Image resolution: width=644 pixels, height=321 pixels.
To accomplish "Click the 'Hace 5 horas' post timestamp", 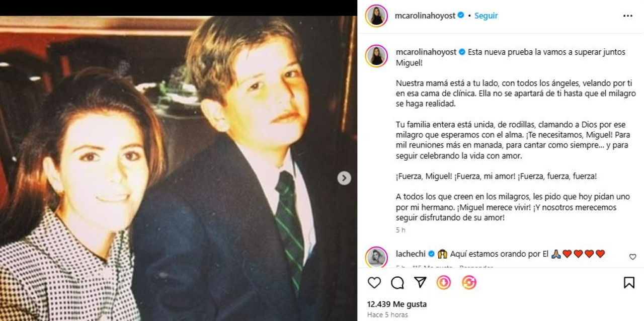I will (x=387, y=315).
